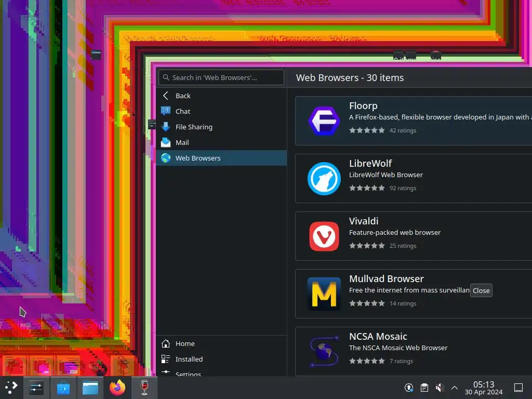The height and width of the screenshot is (399, 532).
Task: Click Mullvad Browser's 14 ratings text
Action: 403,303
